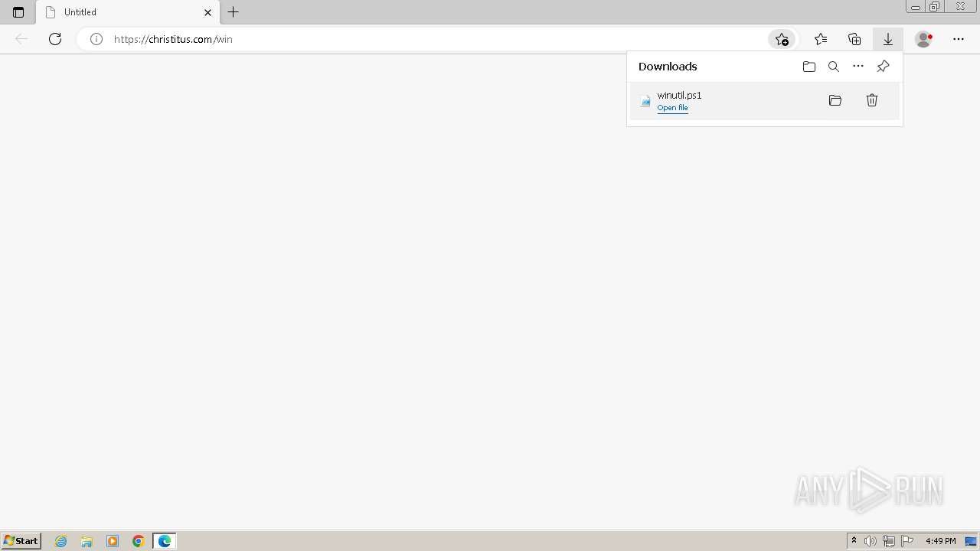Pin the Downloads panel
The height and width of the screenshot is (551, 980).
pos(883,67)
